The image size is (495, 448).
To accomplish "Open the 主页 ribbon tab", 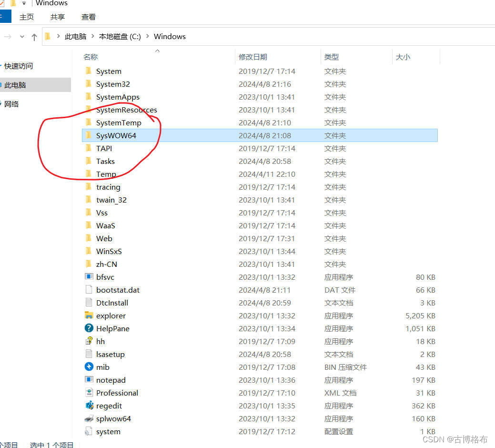I will click(x=27, y=17).
